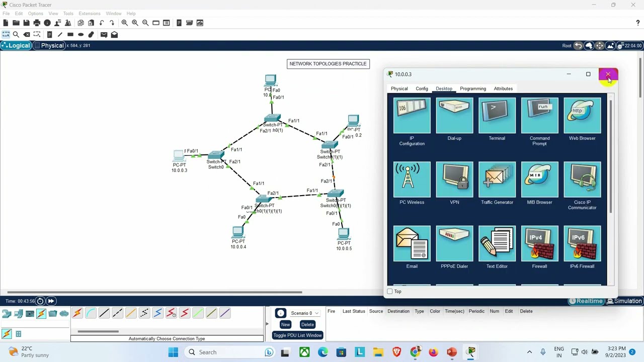Select the Desktop tab of 10.0.0.3

coord(444,88)
